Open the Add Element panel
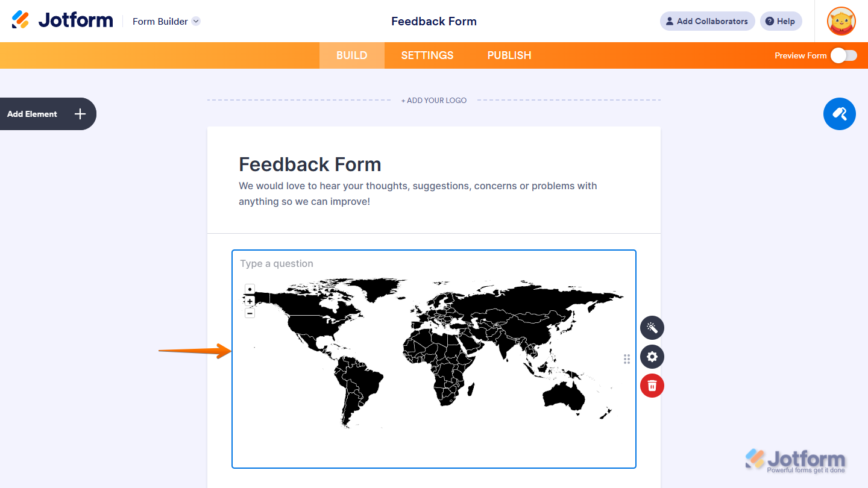The image size is (868, 488). point(42,114)
